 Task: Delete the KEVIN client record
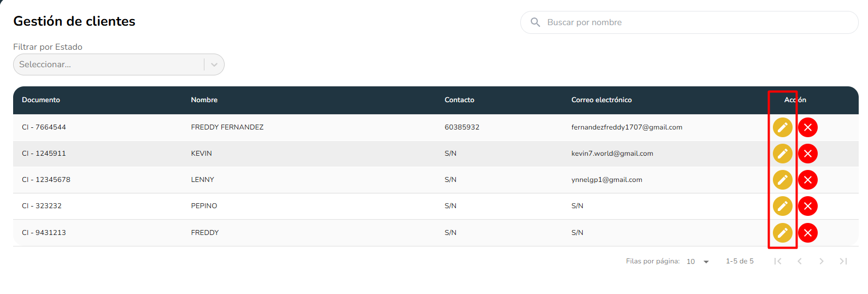(807, 154)
